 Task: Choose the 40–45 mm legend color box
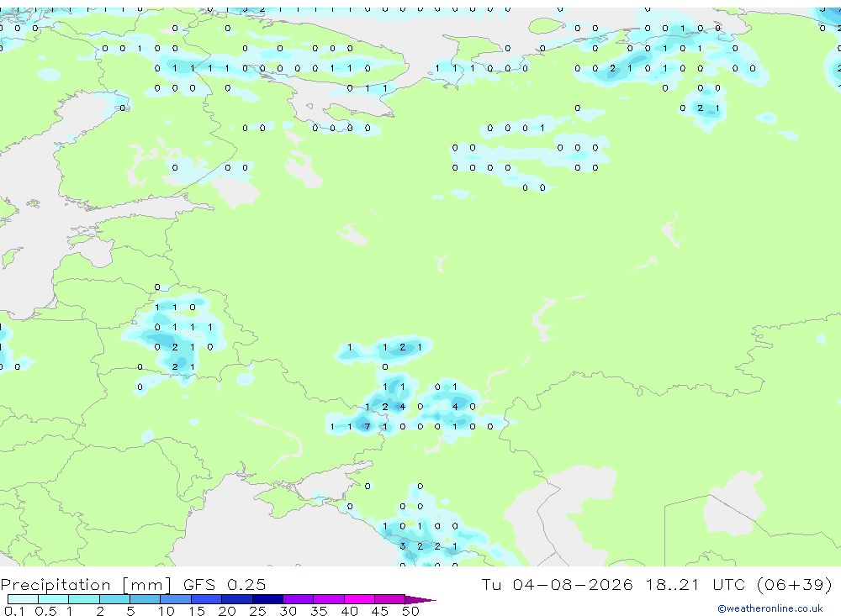point(359,599)
